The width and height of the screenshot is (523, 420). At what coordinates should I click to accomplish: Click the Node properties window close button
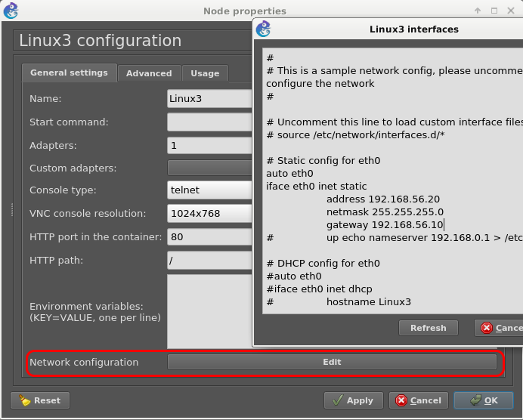point(511,11)
